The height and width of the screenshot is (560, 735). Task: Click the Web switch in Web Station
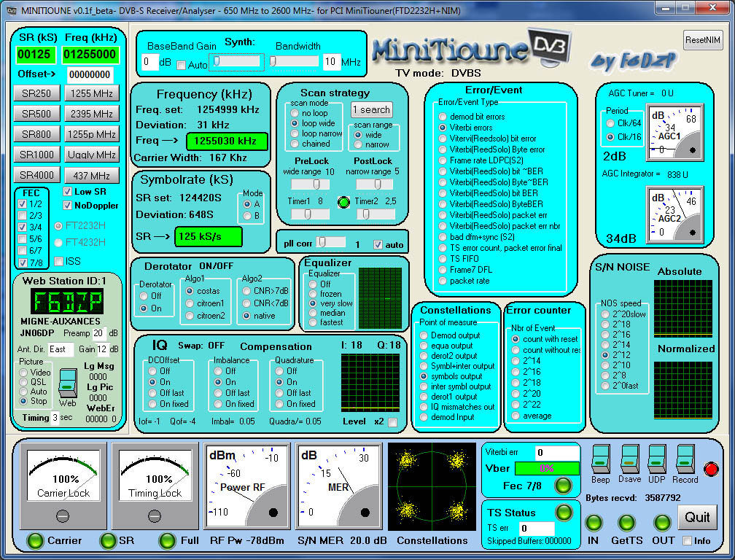point(68,384)
